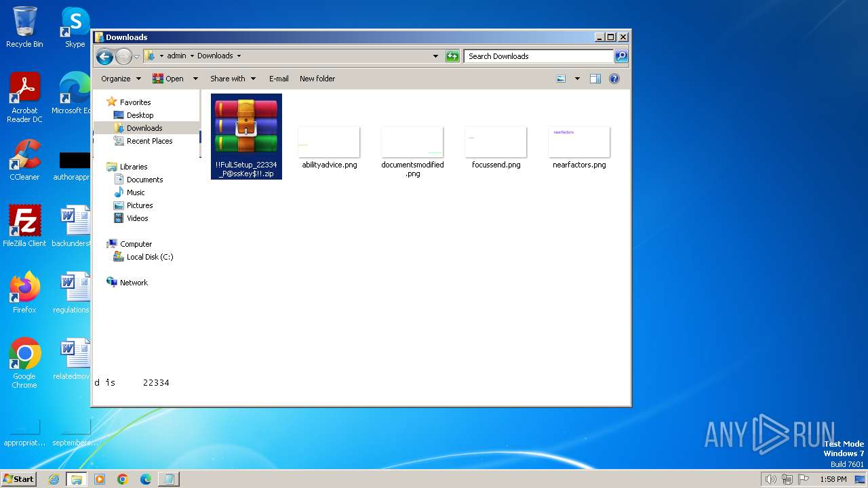
Task: Select Microsoft Edge desktop shortcut
Action: click(71, 94)
